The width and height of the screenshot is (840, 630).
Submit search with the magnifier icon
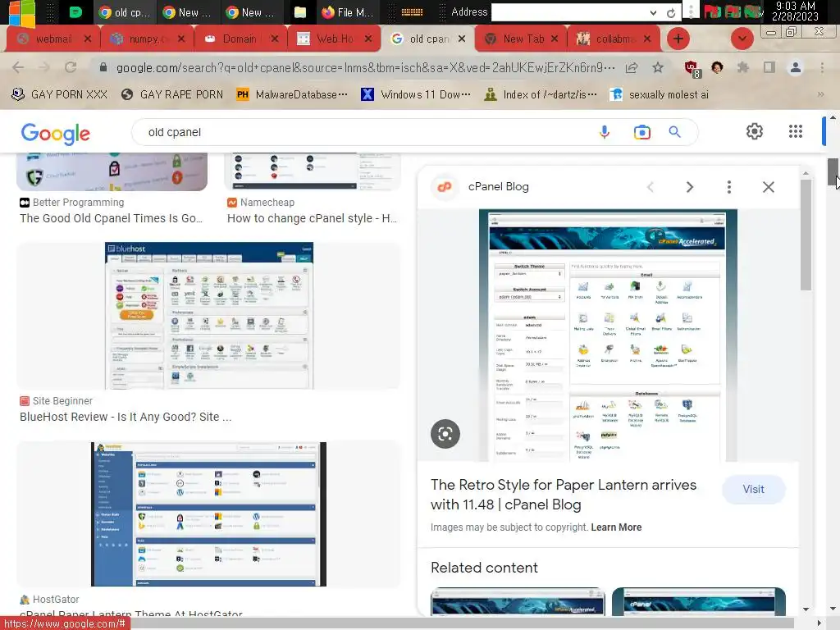(x=674, y=132)
